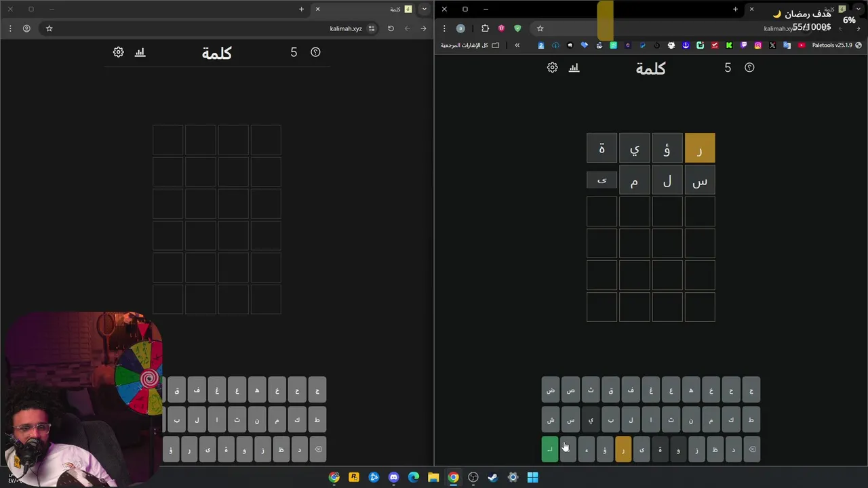Open Chrome from Windows taskbar
Image resolution: width=868 pixels, height=488 pixels.
pos(453,478)
